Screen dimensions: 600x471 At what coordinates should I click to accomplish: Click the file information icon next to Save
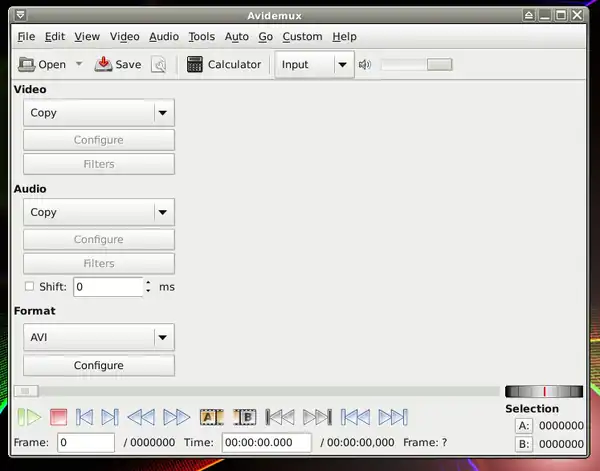[159, 65]
